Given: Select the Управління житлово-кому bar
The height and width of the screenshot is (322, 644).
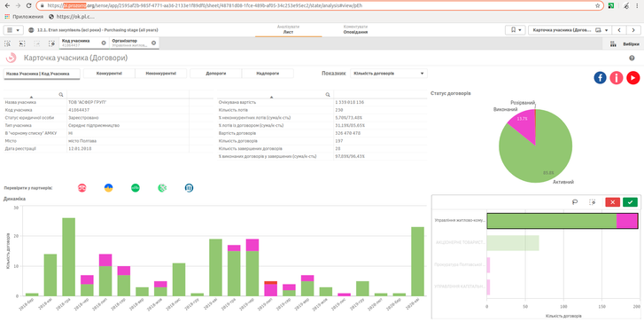Looking at the screenshot, I should (x=563, y=220).
